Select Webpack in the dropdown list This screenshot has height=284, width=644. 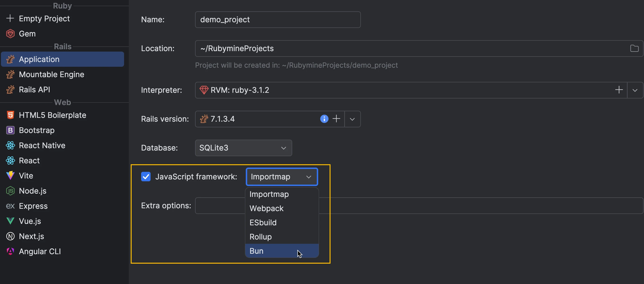point(267,208)
